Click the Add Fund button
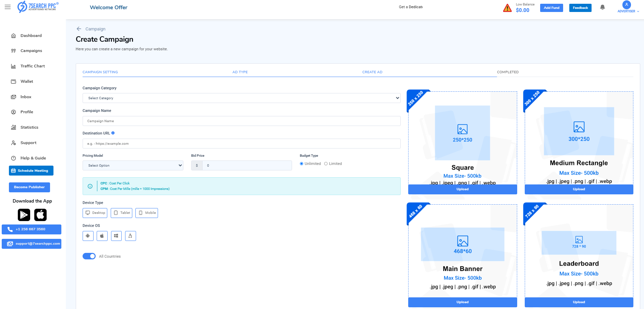 point(551,8)
